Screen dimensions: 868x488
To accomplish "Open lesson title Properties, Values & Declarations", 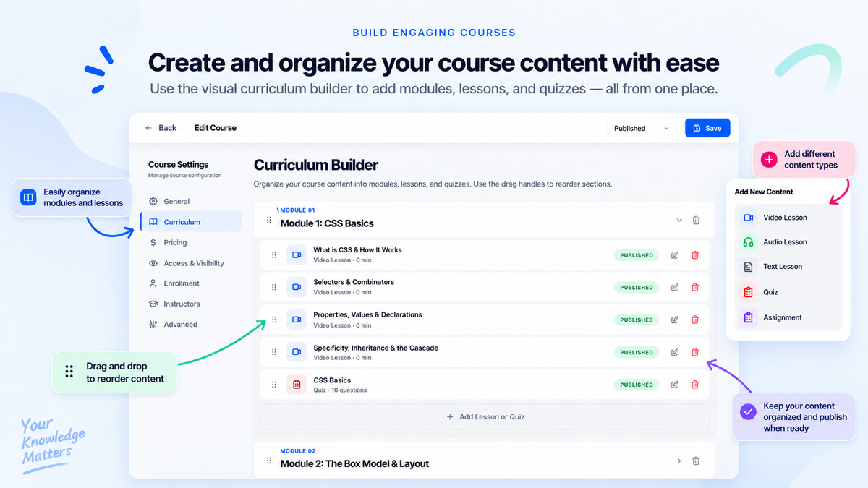I will (x=367, y=314).
